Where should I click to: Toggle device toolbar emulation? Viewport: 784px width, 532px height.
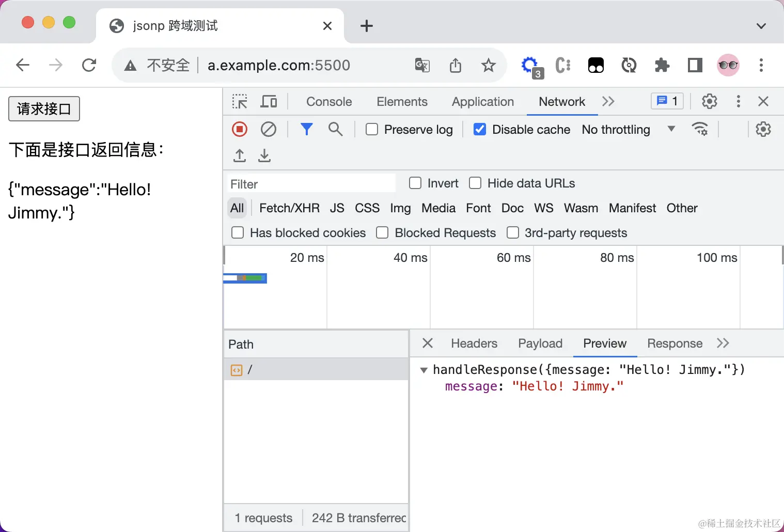point(269,101)
